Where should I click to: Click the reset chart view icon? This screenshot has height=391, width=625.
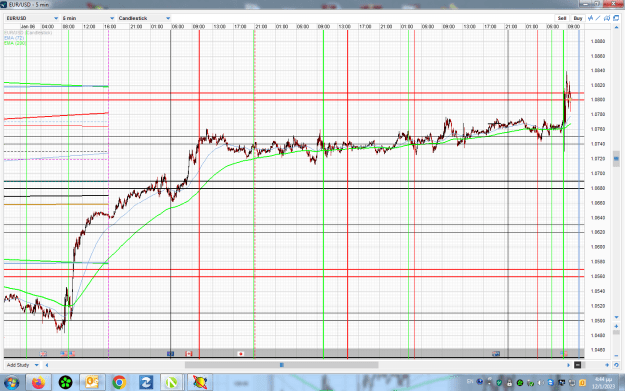[616, 365]
